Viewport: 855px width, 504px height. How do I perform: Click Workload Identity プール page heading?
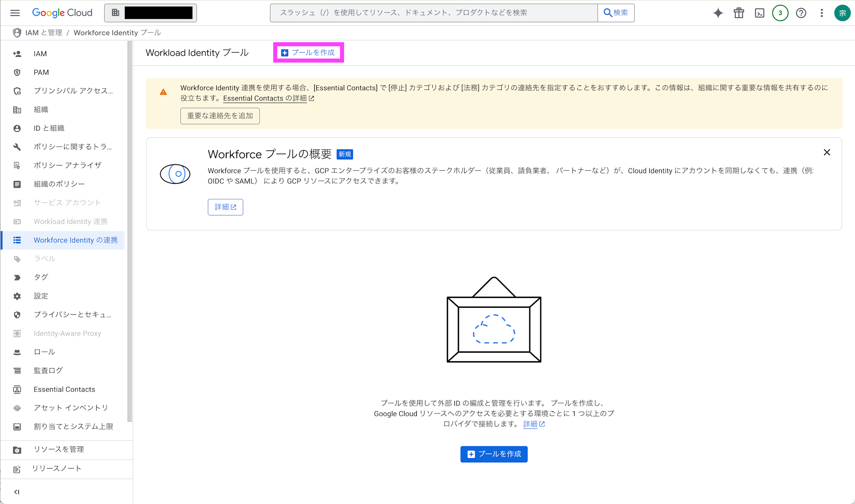pyautogui.click(x=197, y=53)
